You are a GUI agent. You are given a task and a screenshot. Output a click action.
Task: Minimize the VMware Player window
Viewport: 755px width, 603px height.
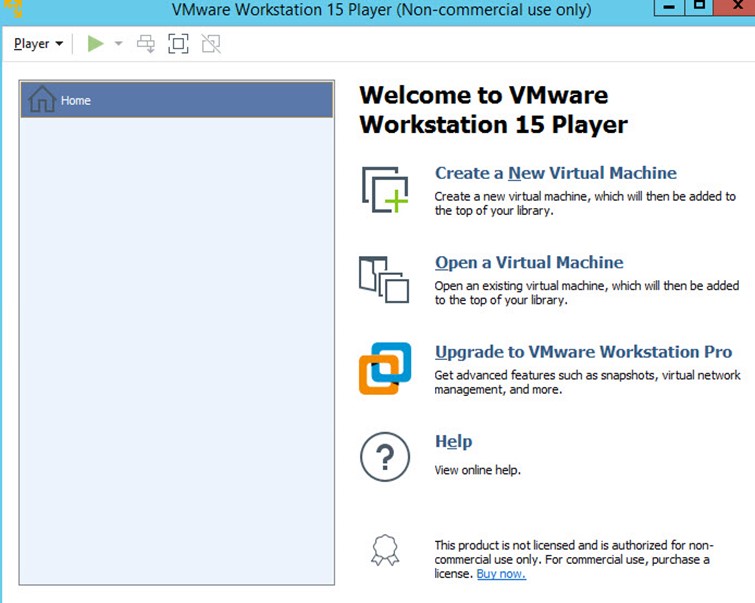(x=669, y=7)
